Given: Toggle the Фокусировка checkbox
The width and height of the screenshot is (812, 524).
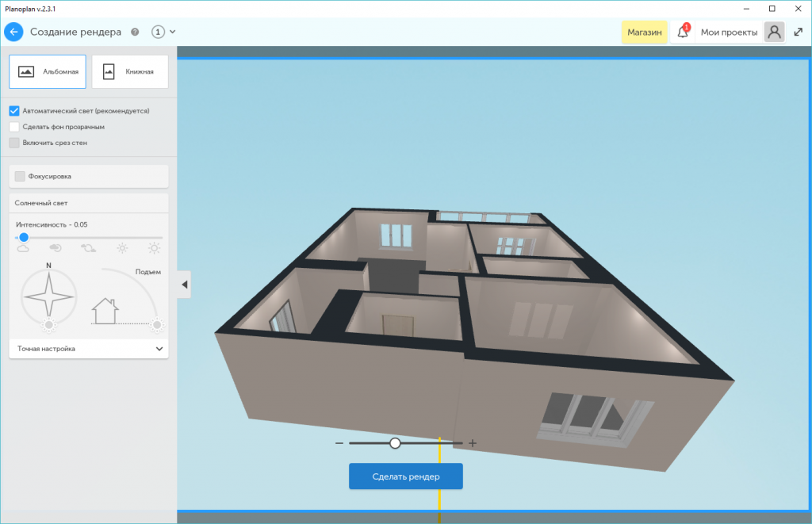Looking at the screenshot, I should (20, 176).
